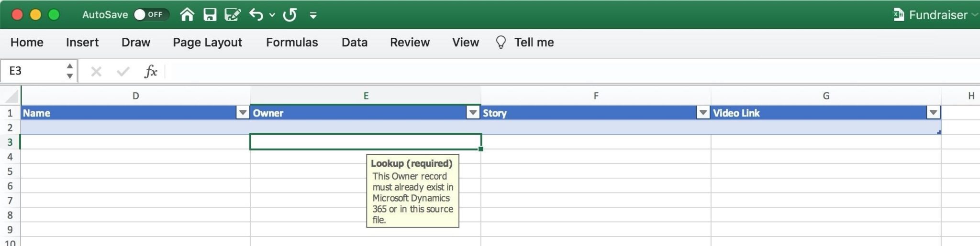The width and height of the screenshot is (980, 246).
Task: Open the Insert ribbon tab
Action: [82, 43]
